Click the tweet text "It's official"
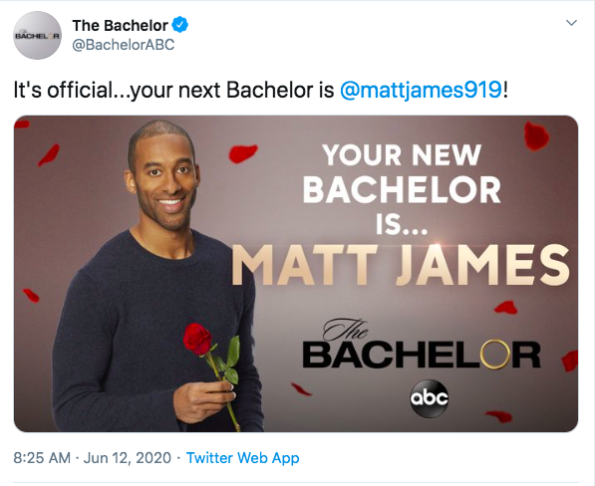 click(64, 90)
